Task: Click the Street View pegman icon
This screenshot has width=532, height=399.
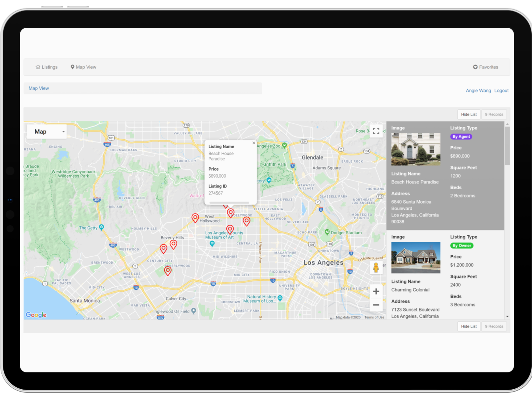Action: 376,268
